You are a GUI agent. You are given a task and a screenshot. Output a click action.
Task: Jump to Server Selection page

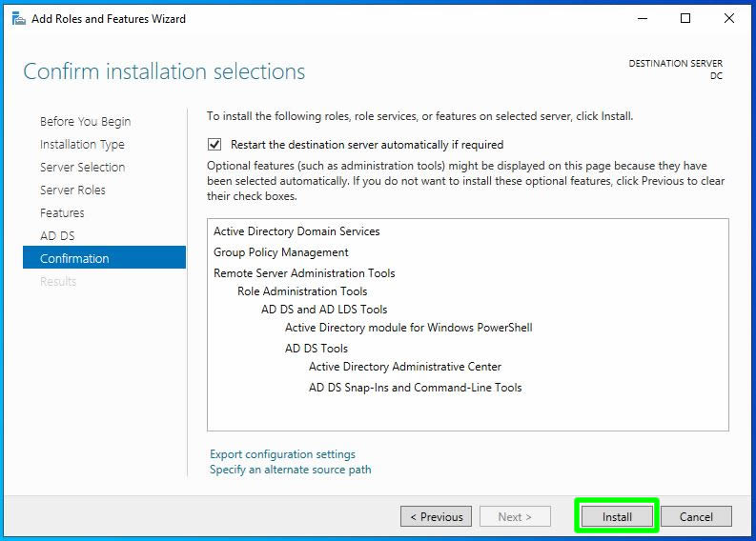tap(82, 167)
